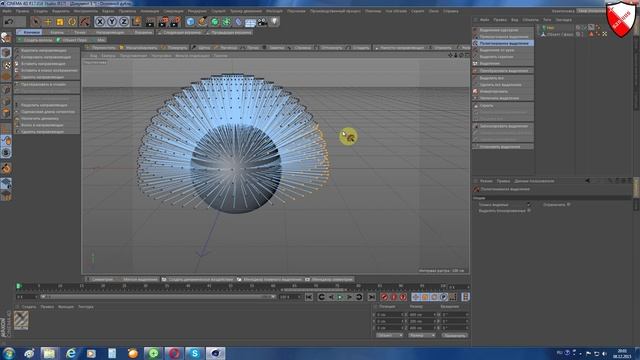Screen dimensions: 640x360
Task: Open the Windows Start menu
Action: 9,353
